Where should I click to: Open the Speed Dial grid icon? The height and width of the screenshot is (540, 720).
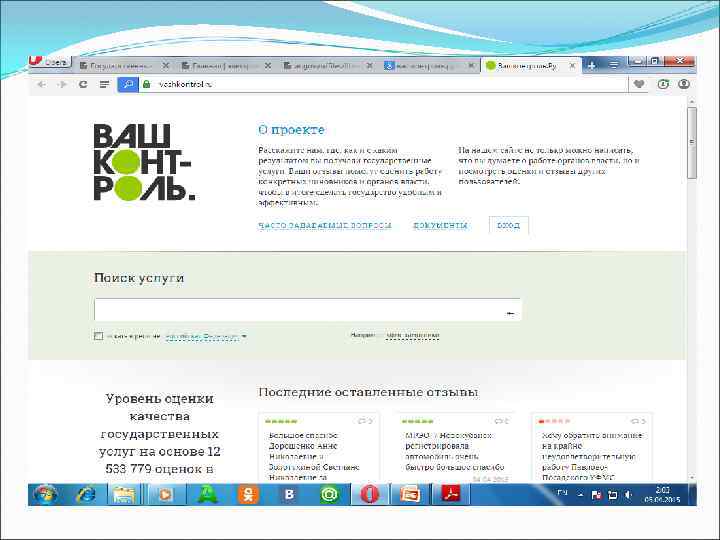point(105,84)
